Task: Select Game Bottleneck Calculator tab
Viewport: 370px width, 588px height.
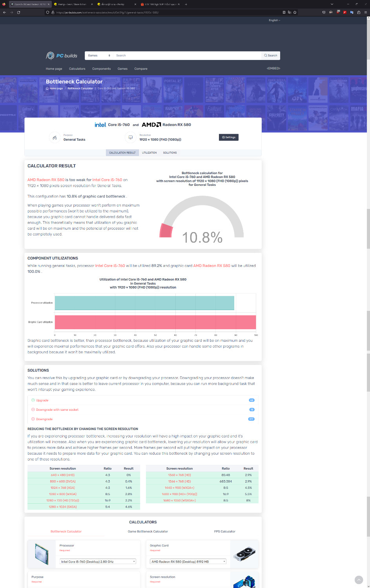Action: [148, 532]
